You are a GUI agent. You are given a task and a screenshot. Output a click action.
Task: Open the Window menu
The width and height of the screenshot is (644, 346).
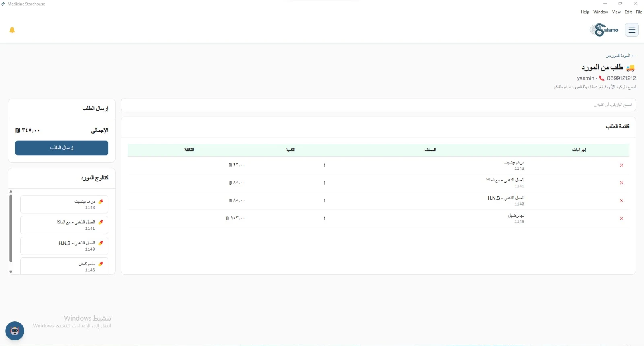click(601, 12)
